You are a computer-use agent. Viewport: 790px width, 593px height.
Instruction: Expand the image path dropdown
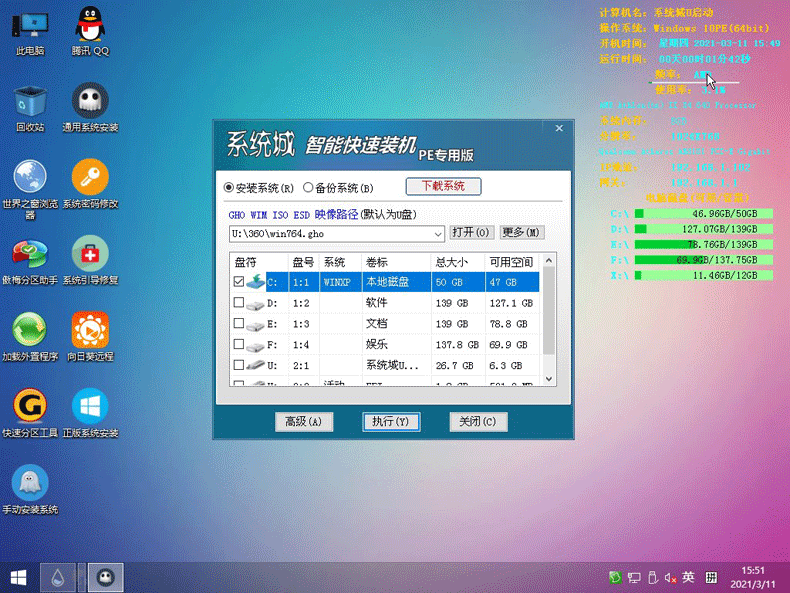coord(438,233)
